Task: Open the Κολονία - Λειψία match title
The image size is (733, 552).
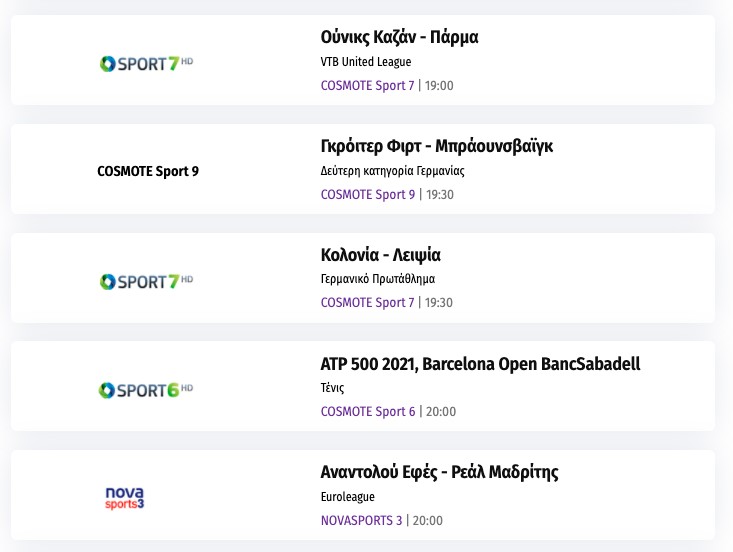Action: point(380,255)
